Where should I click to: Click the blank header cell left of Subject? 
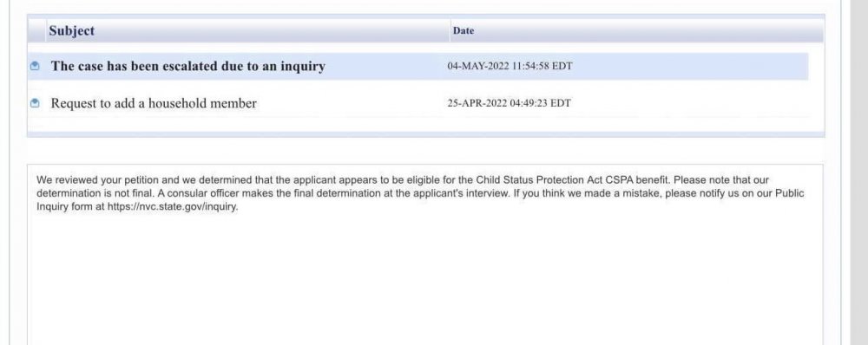click(x=36, y=31)
